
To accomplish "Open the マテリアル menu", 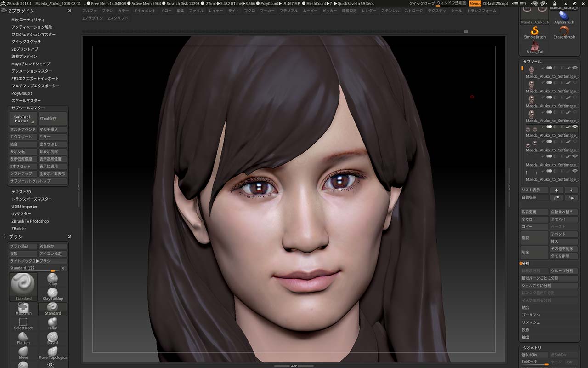I will tap(288, 11).
